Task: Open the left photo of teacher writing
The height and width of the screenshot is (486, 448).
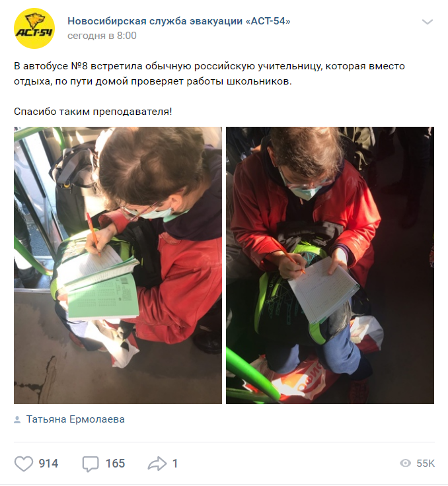Action: tap(118, 265)
